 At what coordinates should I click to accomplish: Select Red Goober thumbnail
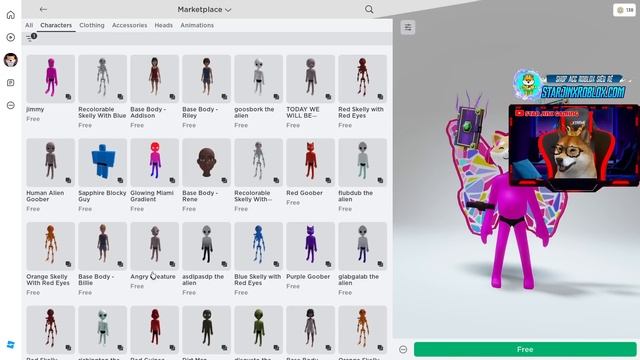click(311, 162)
